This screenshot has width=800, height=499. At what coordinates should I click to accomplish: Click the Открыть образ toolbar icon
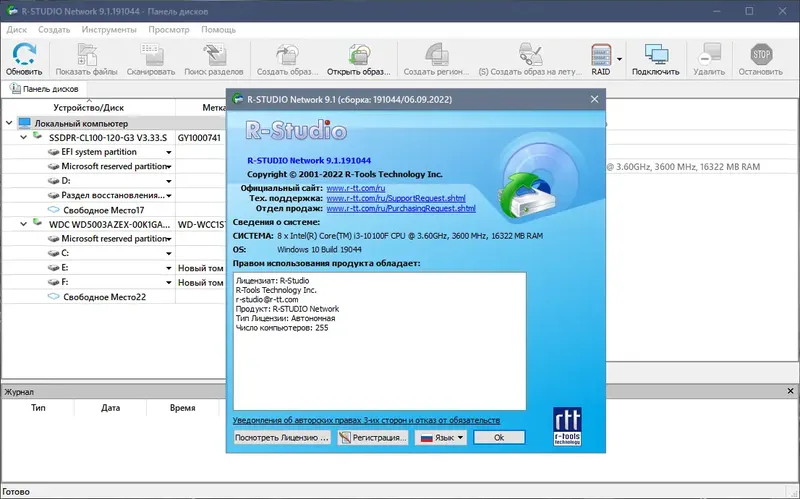(359, 54)
